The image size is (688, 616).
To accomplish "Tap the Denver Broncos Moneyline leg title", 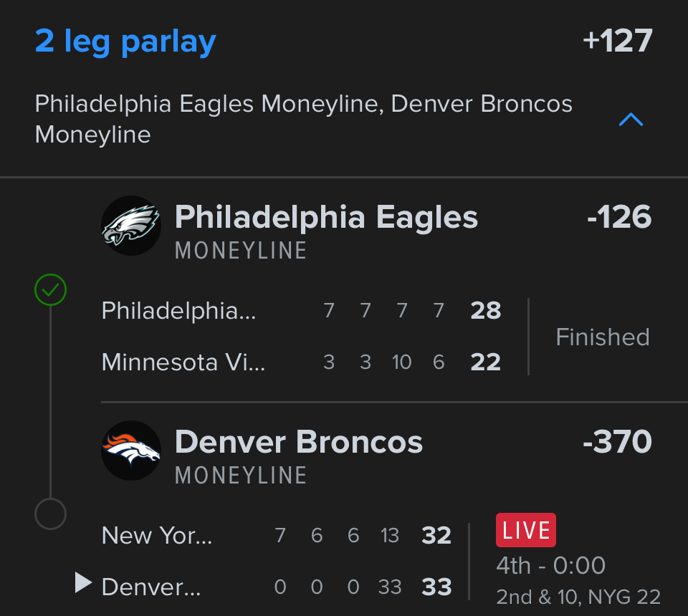I will pos(298,442).
